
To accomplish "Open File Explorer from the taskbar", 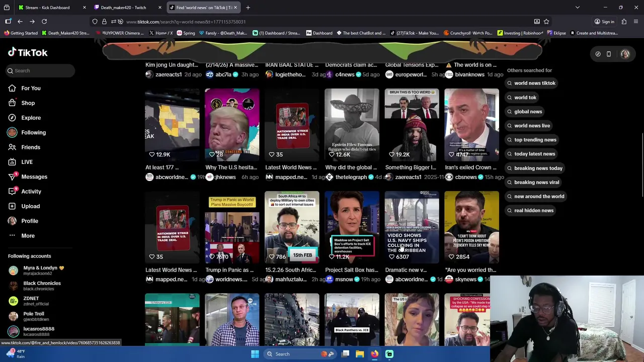I will coord(360,354).
